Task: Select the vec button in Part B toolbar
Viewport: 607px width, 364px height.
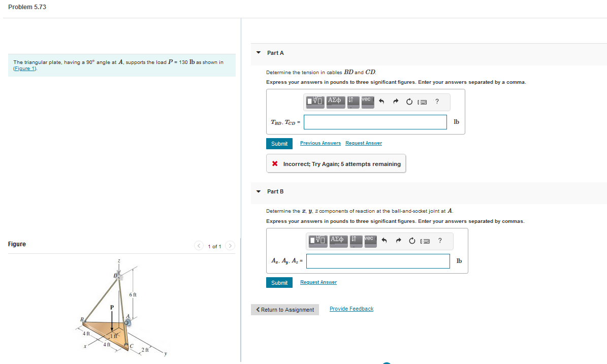Action: pyautogui.click(x=370, y=241)
